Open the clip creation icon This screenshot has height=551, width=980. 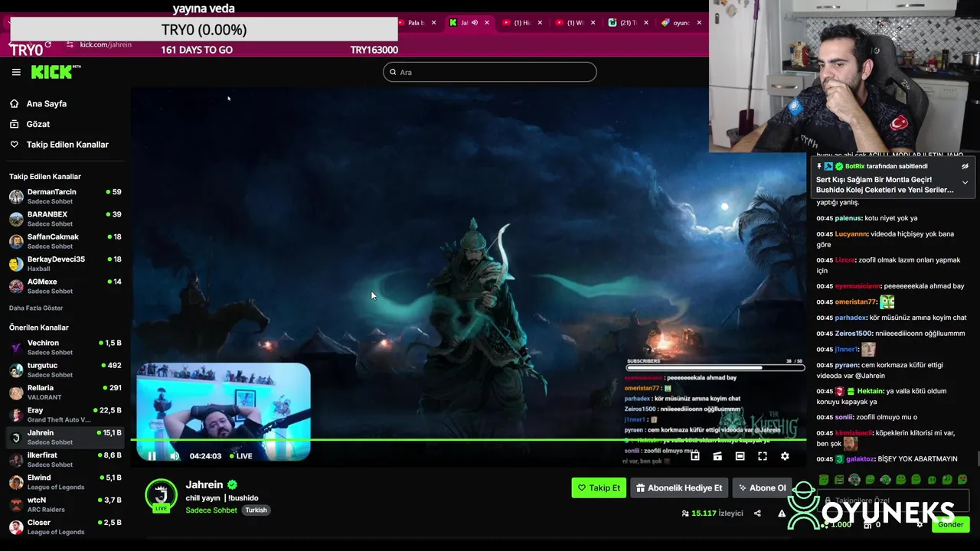(x=717, y=456)
